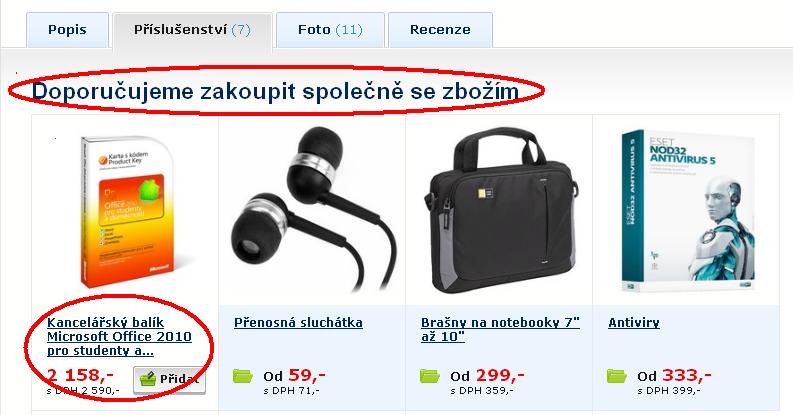Click green folder icon beside price 59,-
The image size is (793, 415).
click(242, 376)
